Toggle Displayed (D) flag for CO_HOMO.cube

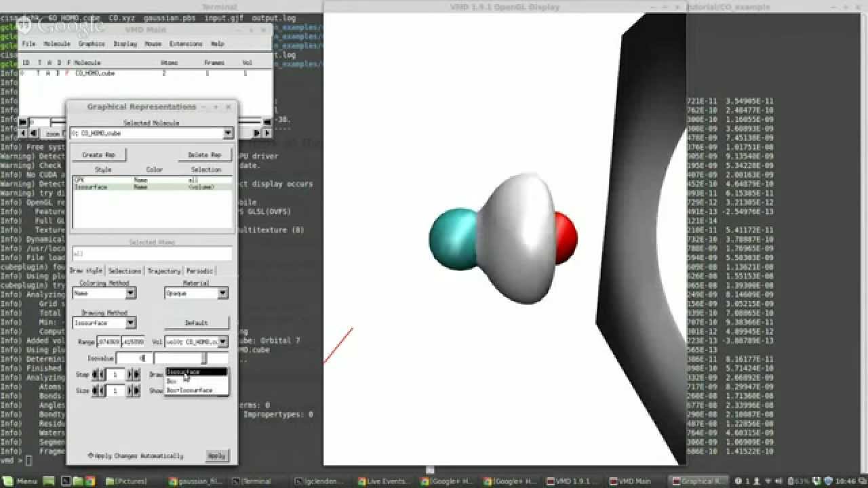(58, 73)
